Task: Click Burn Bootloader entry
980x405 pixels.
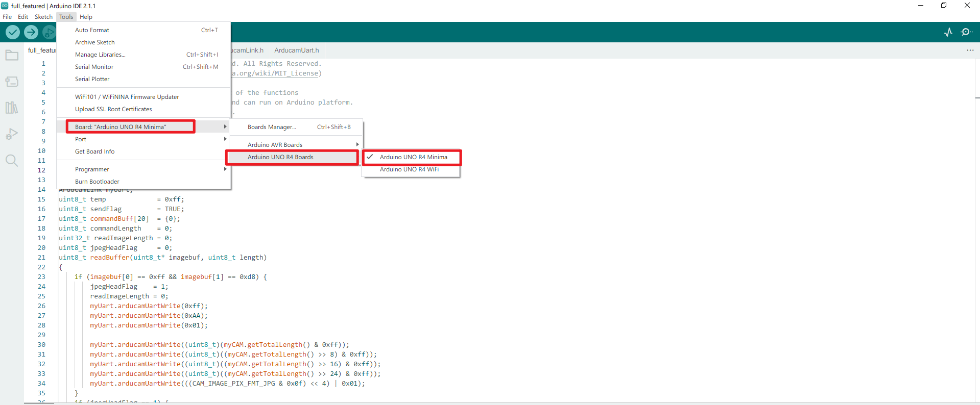Action: [144, 182]
